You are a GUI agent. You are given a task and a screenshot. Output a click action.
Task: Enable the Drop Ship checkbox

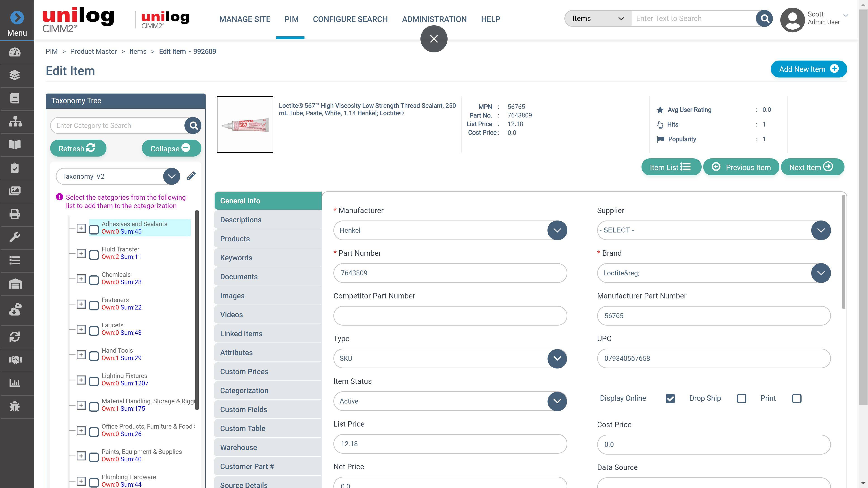click(x=741, y=398)
